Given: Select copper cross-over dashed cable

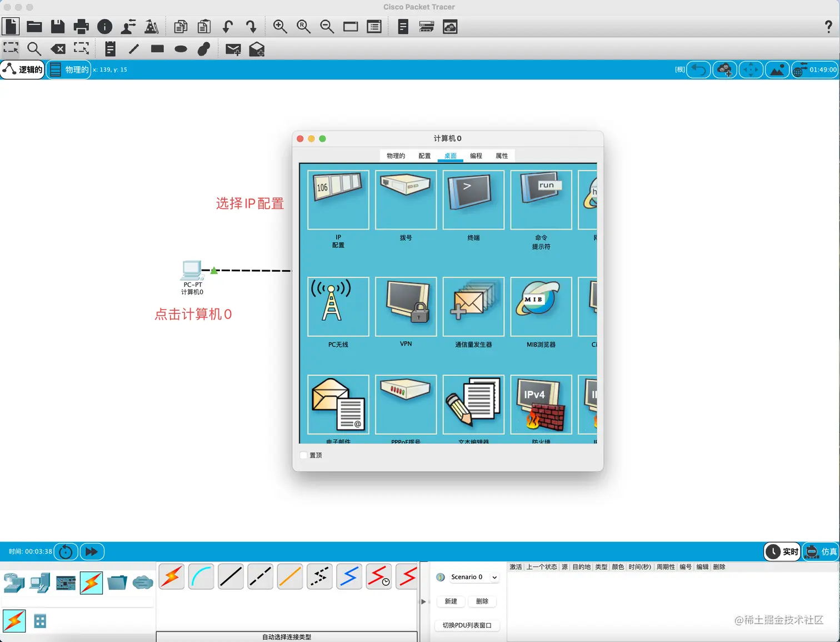Looking at the screenshot, I should click(260, 576).
